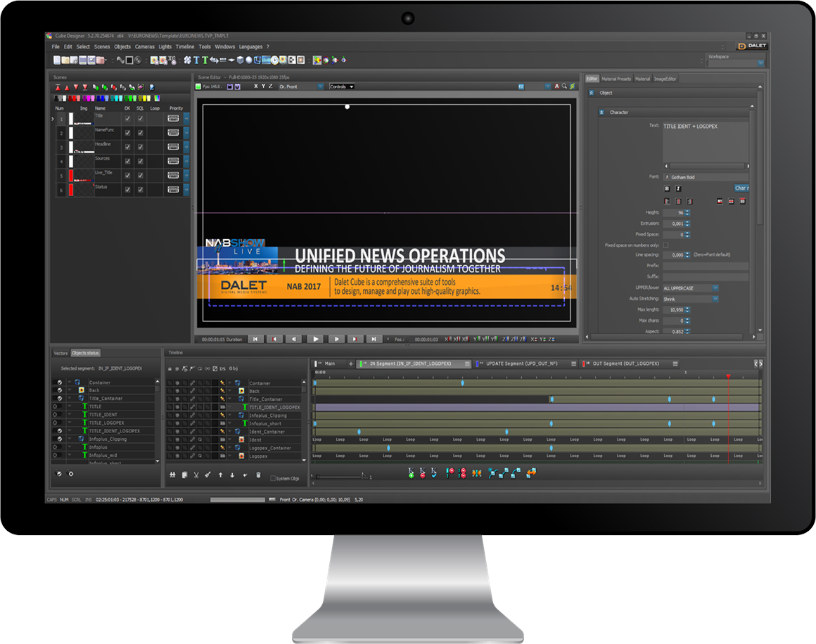Toggle the OK checkbox for Headline scene
Screen dimensions: 816x644
(127, 148)
